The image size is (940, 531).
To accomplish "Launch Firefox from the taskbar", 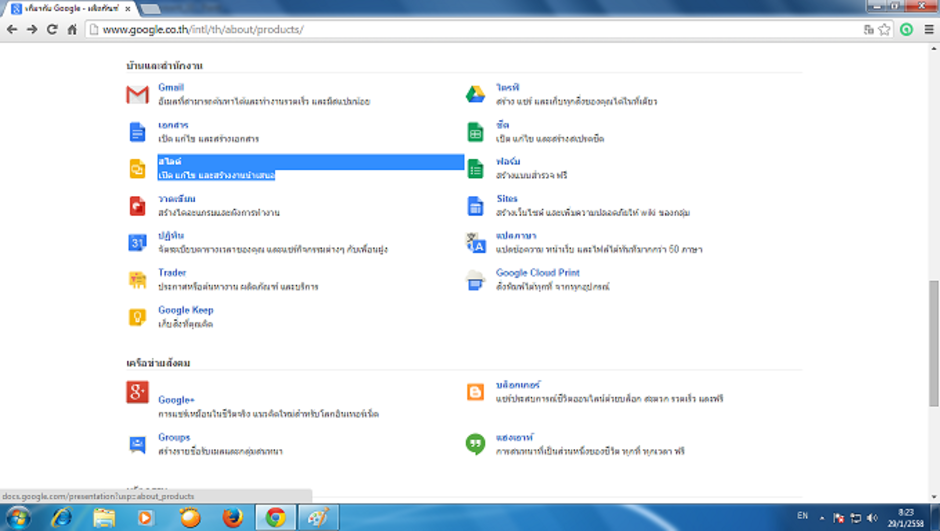I will point(232,517).
